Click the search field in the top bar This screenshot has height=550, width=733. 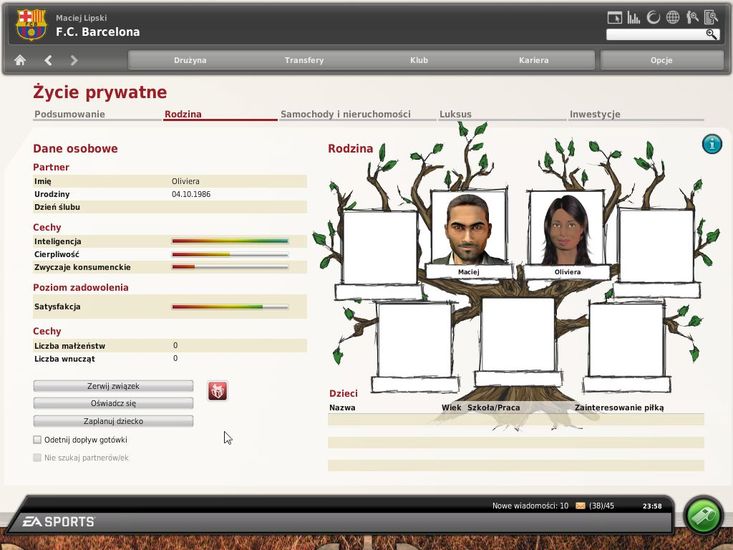click(656, 34)
